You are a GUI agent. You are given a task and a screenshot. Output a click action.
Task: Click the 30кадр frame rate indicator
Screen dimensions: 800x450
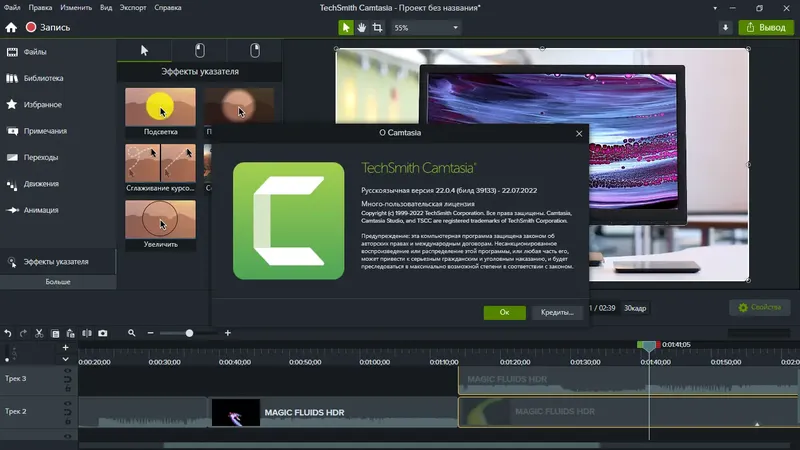click(635, 308)
